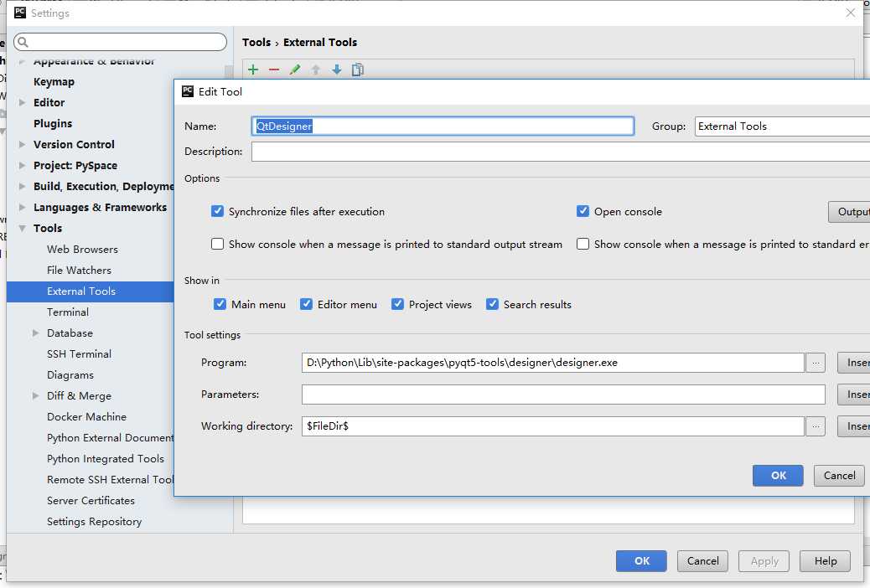This screenshot has width=870, height=588.
Task: Open Keymap settings page
Action: point(54,81)
